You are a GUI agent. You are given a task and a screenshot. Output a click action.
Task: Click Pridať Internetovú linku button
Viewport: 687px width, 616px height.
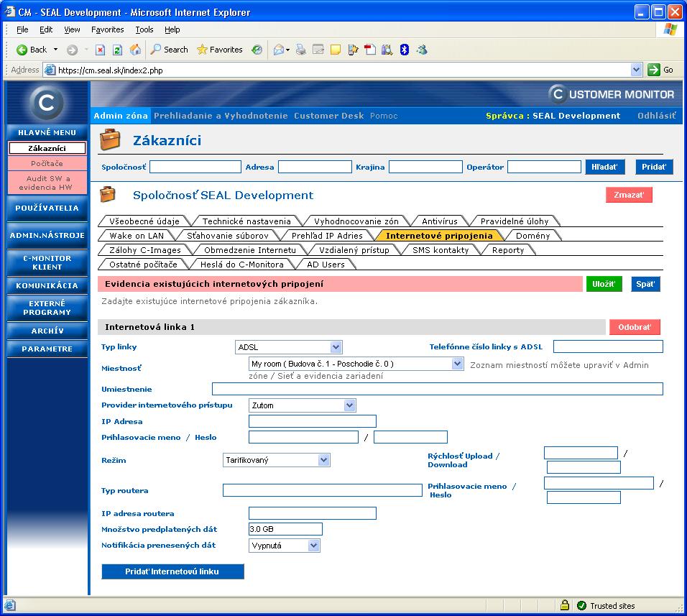click(x=172, y=571)
